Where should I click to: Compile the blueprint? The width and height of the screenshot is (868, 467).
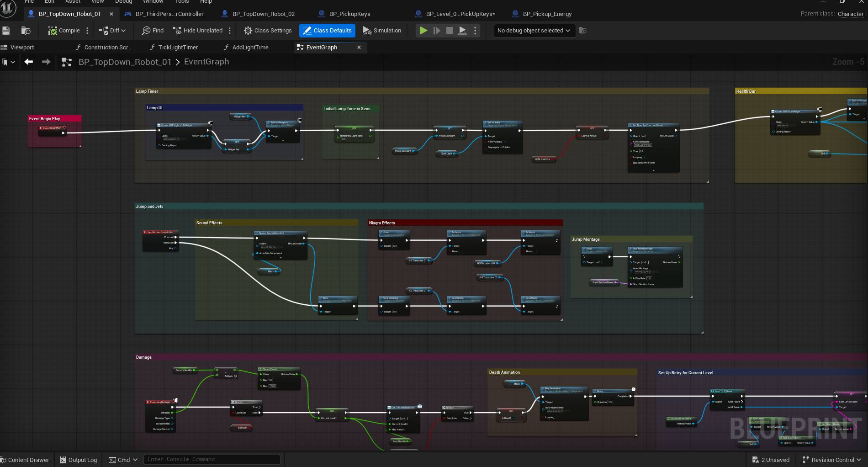pyautogui.click(x=64, y=31)
